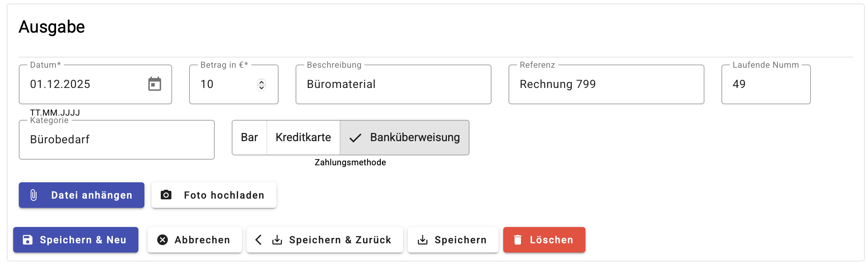Increase the Betrag value with the up arrow
Screen dimensions: 868x266
(262, 82)
